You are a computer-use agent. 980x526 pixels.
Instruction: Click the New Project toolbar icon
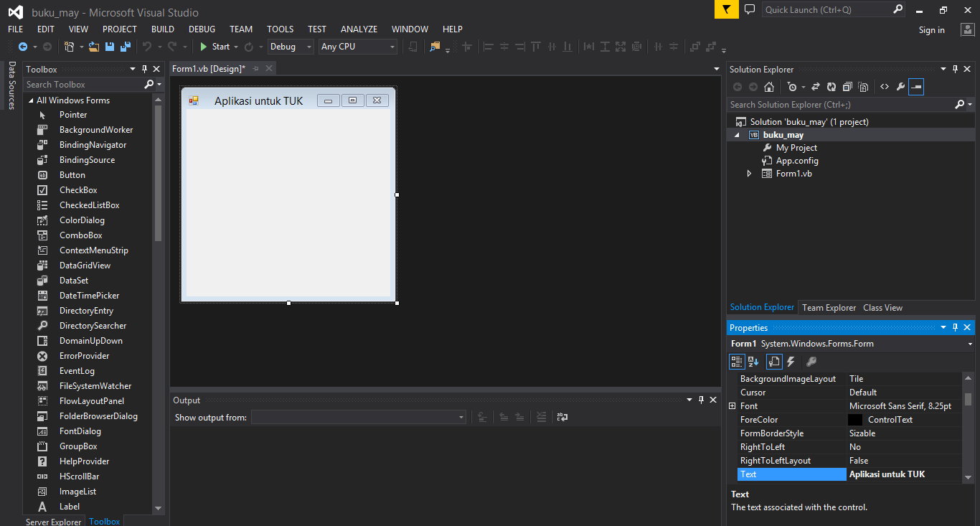70,47
